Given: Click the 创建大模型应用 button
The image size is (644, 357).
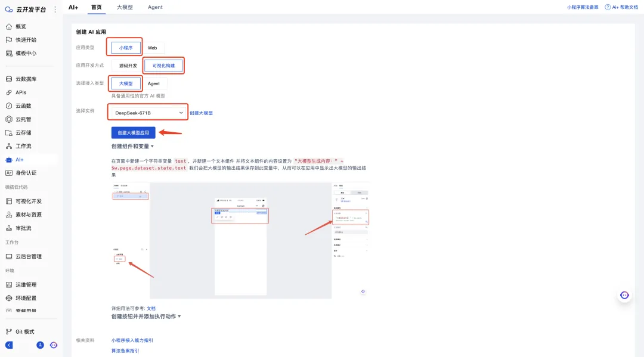Looking at the screenshot, I should click(133, 132).
